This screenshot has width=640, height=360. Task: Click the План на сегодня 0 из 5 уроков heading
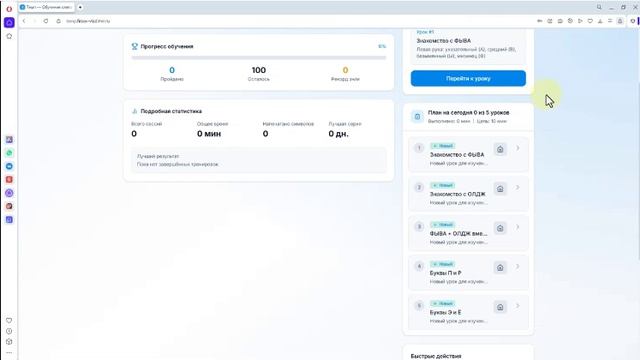(469, 113)
